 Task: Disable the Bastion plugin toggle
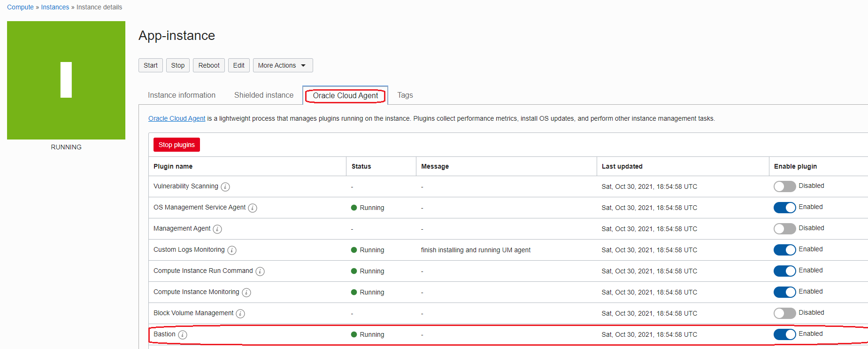pos(784,334)
